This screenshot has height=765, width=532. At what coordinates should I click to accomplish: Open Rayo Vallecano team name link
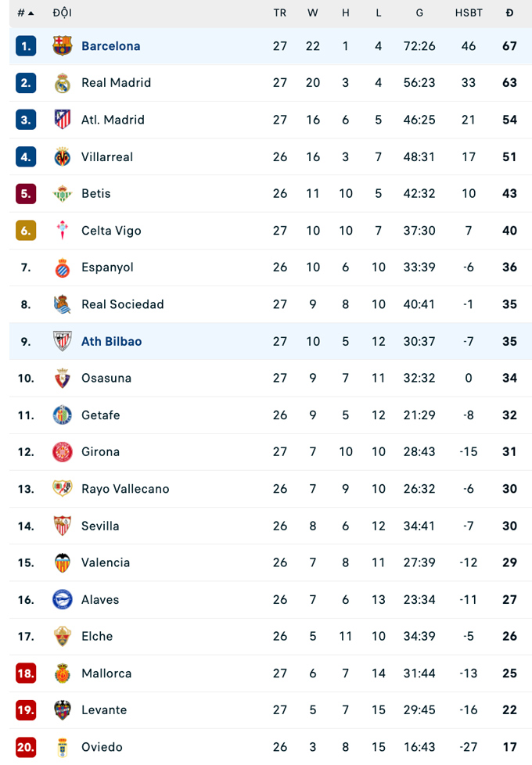[125, 489]
